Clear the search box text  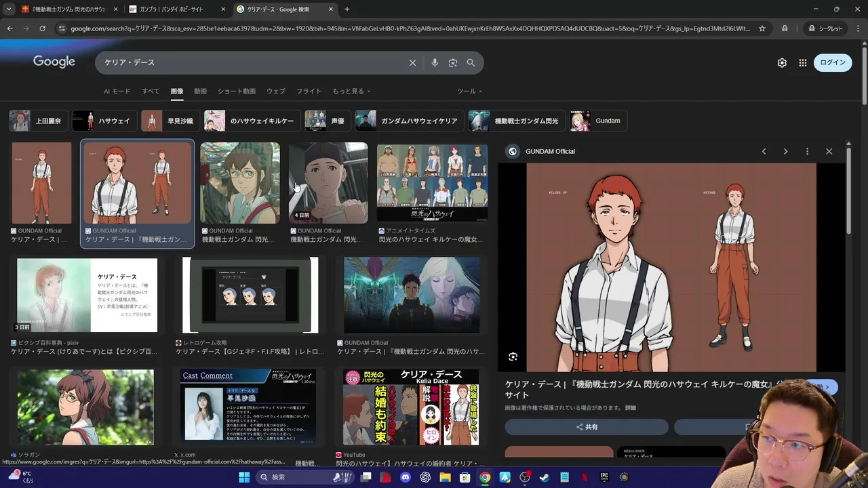pos(412,62)
